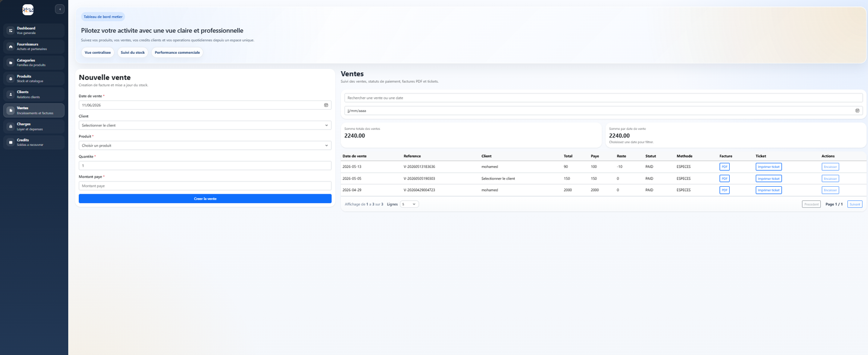
Task: Print ticket for sale V-20260513183636
Action: click(x=769, y=167)
